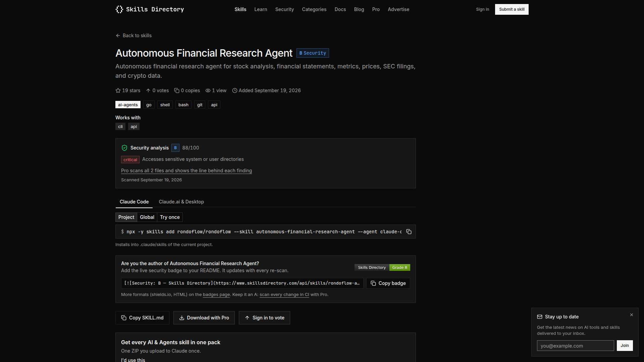Image resolution: width=644 pixels, height=362 pixels.
Task: Open the Security nav item
Action: click(x=284, y=9)
